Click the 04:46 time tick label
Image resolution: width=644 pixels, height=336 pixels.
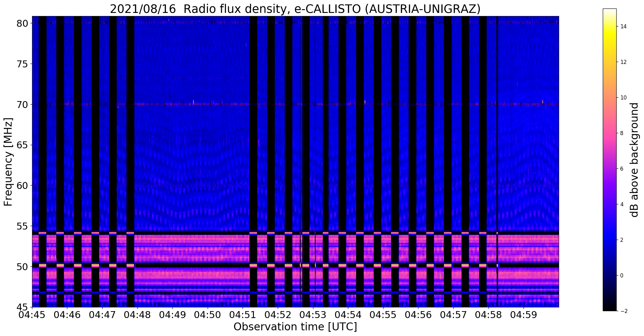tap(67, 315)
